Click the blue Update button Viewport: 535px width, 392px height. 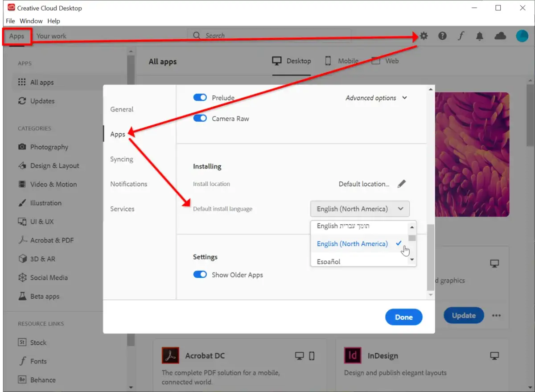tap(464, 315)
